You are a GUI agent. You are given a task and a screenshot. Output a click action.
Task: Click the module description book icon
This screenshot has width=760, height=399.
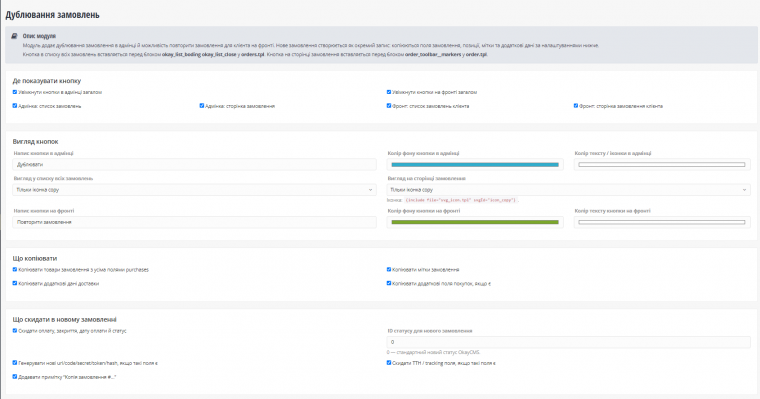(x=14, y=36)
